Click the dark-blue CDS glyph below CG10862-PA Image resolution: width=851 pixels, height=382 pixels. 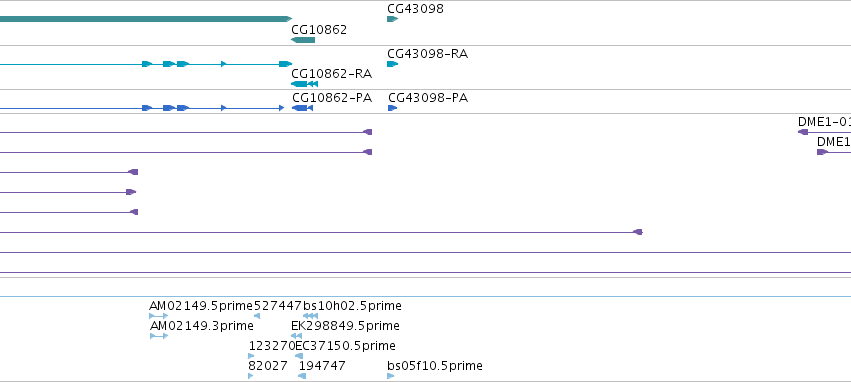tap(302, 108)
